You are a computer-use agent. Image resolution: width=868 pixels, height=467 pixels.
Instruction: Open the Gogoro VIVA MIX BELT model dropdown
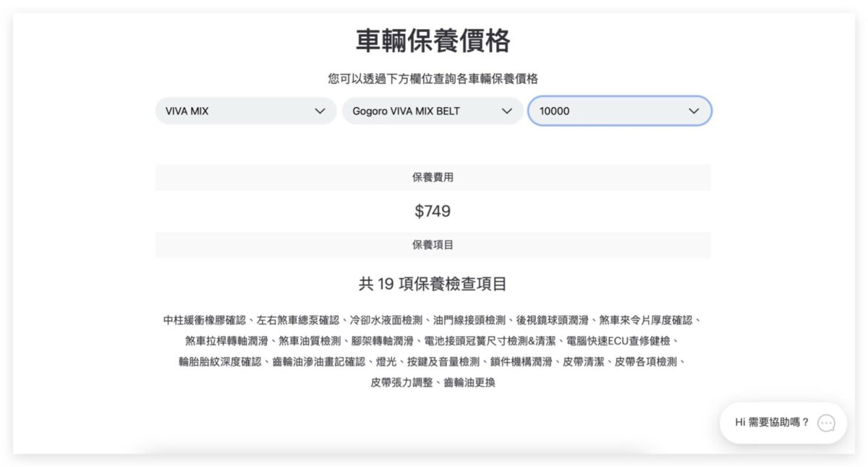click(433, 112)
